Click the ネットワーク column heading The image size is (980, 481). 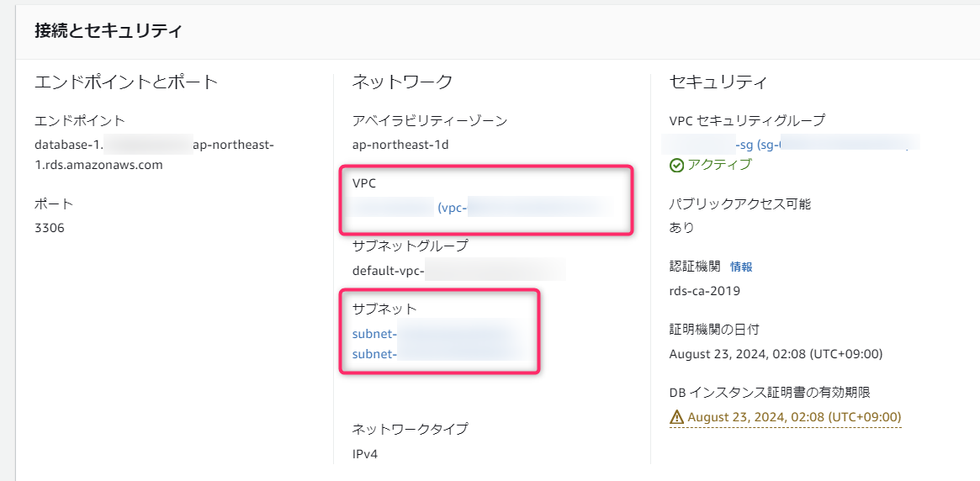click(402, 82)
